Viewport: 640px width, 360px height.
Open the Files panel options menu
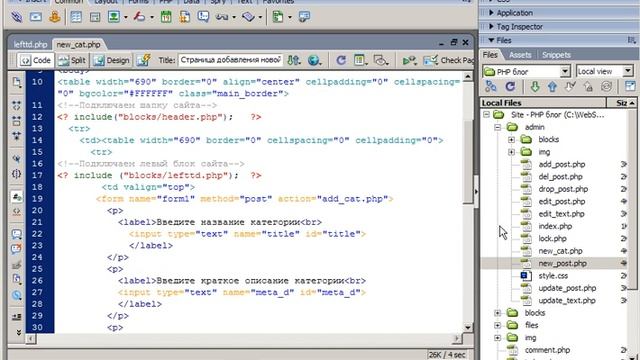coord(632,40)
